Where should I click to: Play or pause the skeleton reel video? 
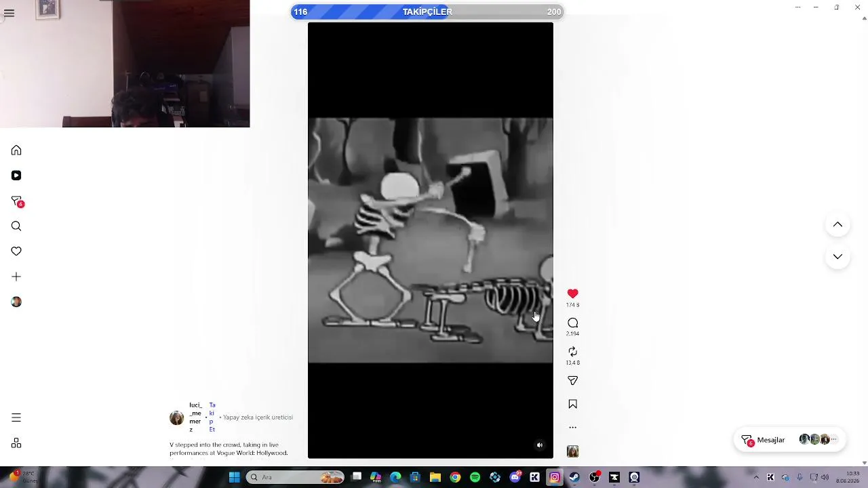pos(431,241)
